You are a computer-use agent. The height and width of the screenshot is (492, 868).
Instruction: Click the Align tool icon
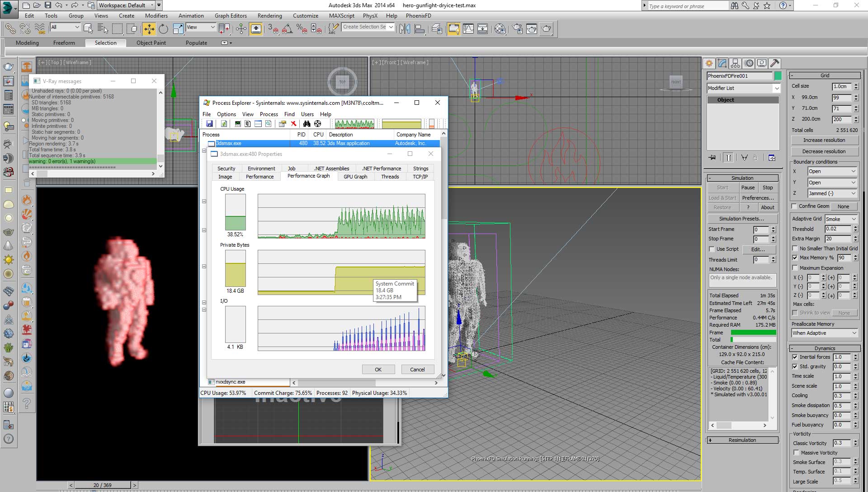pos(420,29)
